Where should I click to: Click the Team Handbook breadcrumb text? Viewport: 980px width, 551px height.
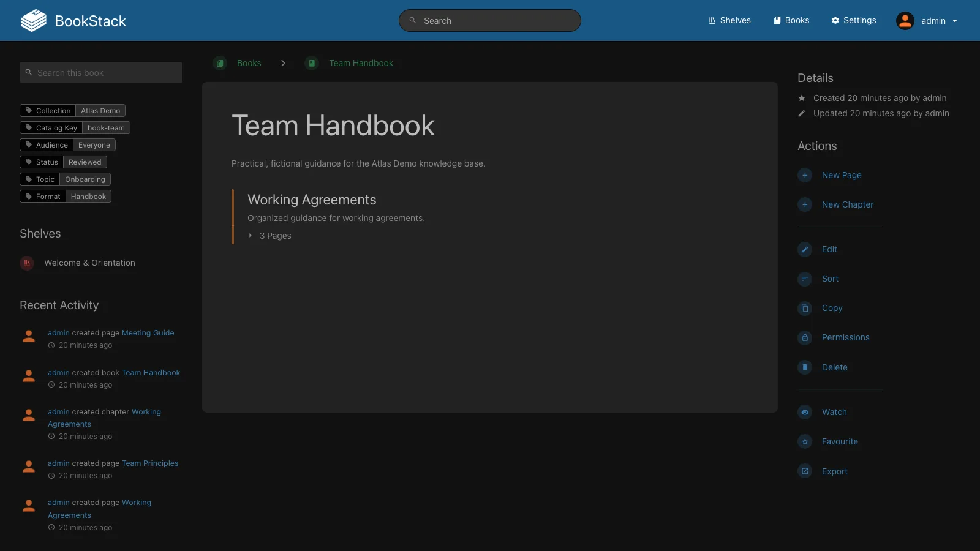[x=361, y=63]
